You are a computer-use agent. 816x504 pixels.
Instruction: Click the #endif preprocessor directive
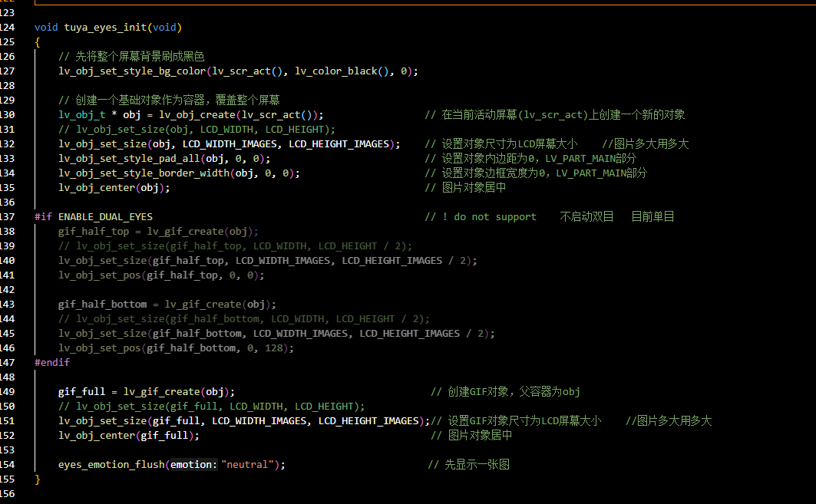pos(51,362)
